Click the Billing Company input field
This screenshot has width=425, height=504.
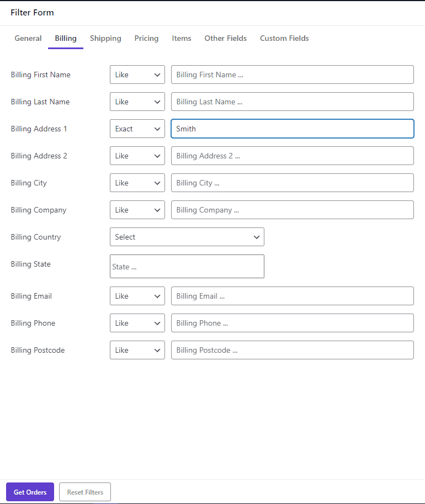292,210
